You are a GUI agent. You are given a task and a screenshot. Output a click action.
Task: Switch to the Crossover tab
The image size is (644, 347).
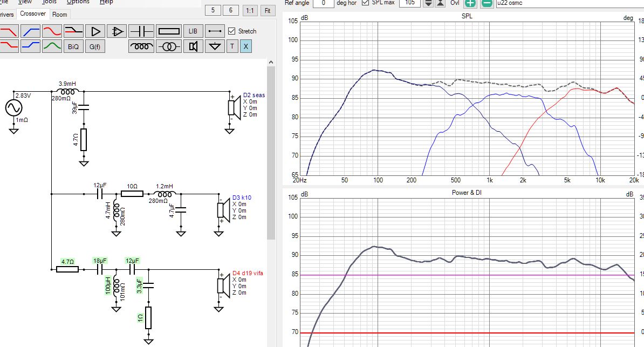tap(33, 13)
